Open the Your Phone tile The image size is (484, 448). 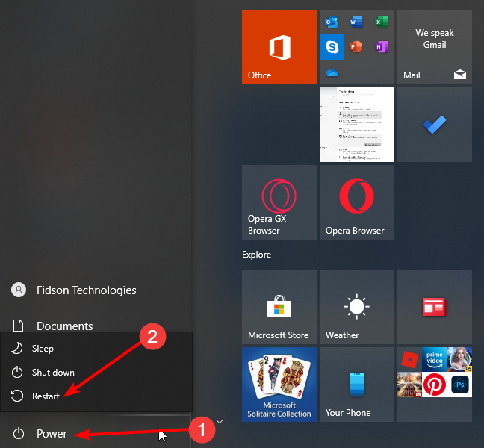point(357,385)
